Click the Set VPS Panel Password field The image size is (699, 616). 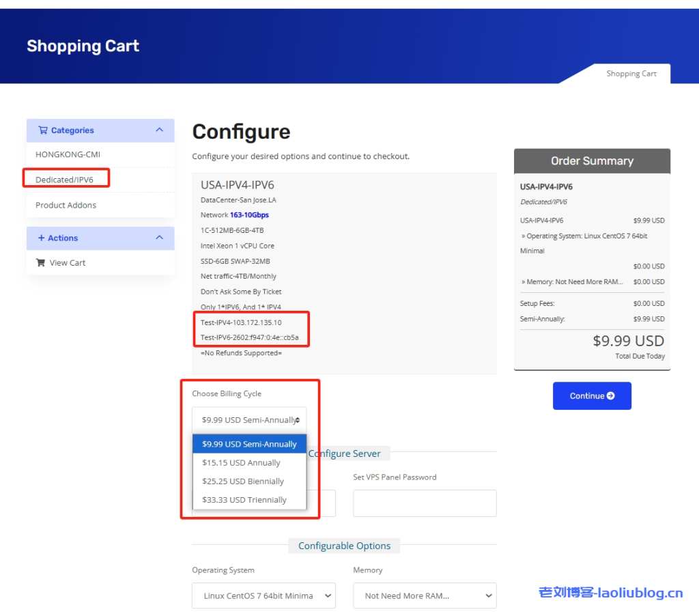(425, 503)
